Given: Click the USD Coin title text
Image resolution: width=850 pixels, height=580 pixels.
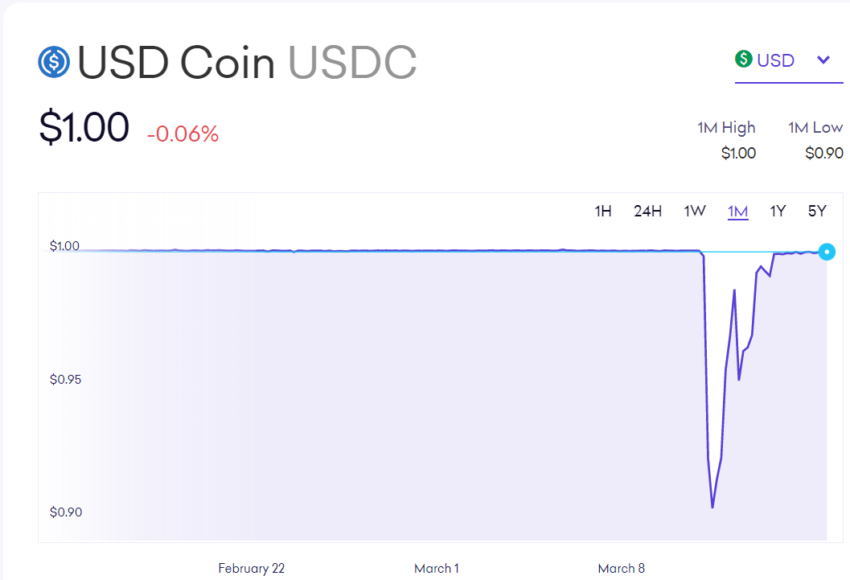Looking at the screenshot, I should [176, 63].
